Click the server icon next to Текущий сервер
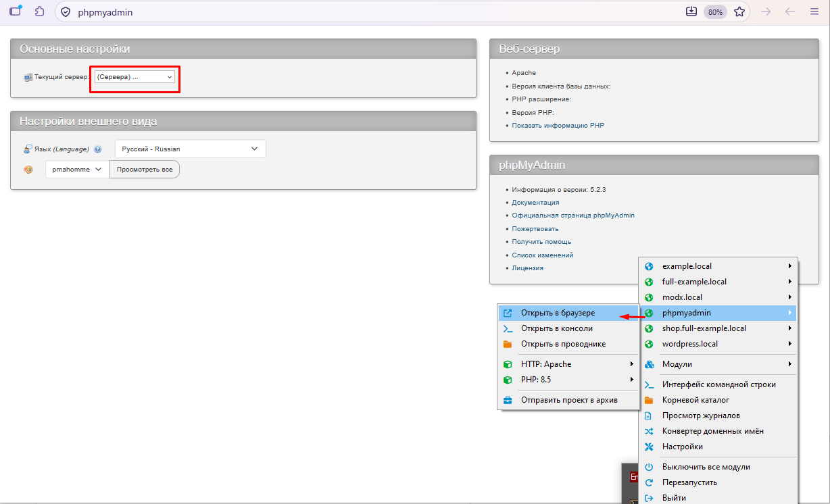Image resolution: width=830 pixels, height=504 pixels. [x=28, y=78]
